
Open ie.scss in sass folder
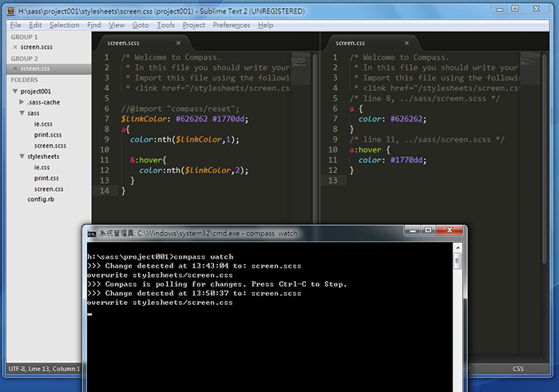pos(43,124)
